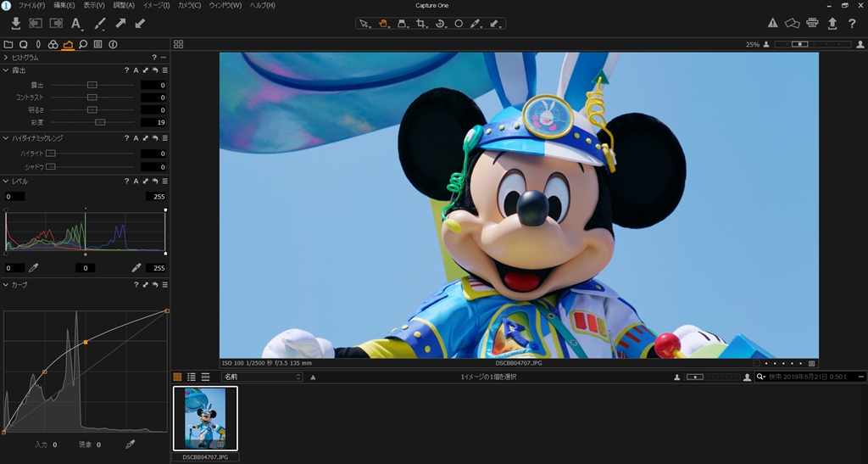Viewport: 868px width, 464px height.
Task: Click the Import images download icon
Action: point(15,24)
